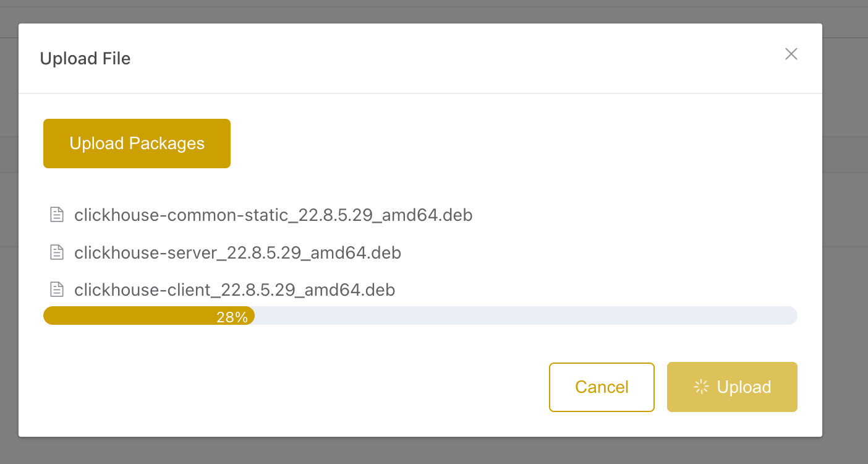868x464 pixels.
Task: Click empty dialog space right of Upload Packages
Action: pyautogui.click(x=495, y=144)
